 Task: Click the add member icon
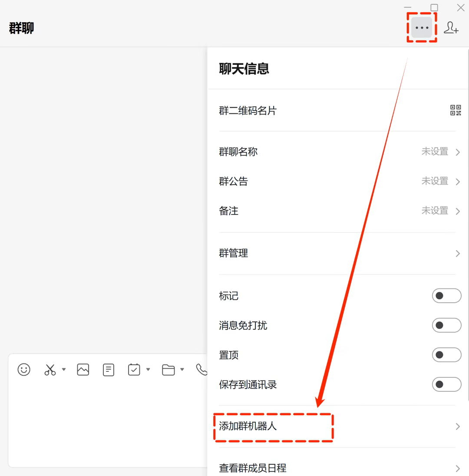[x=451, y=28]
